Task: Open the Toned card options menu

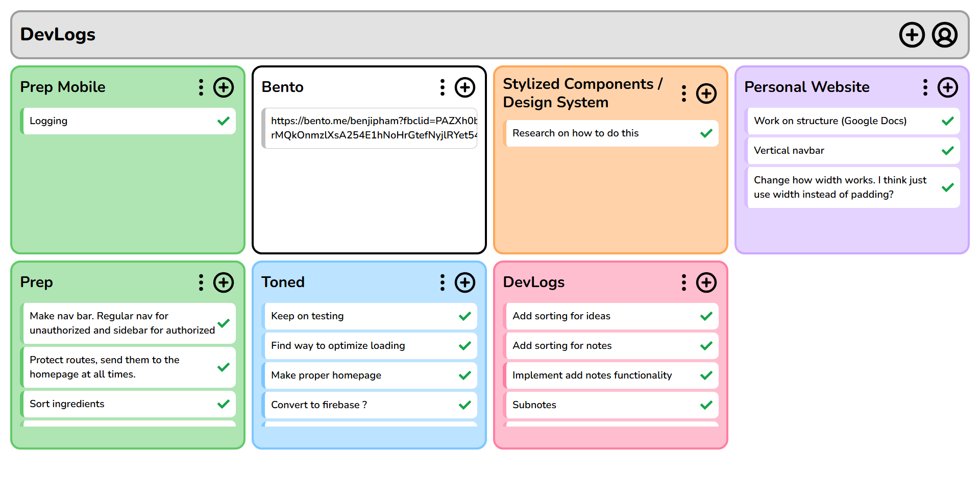Action: (442, 282)
